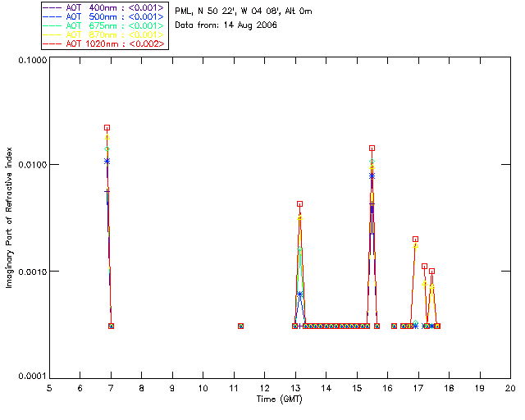Click the 0.0010 y-axis tick label

[32, 272]
